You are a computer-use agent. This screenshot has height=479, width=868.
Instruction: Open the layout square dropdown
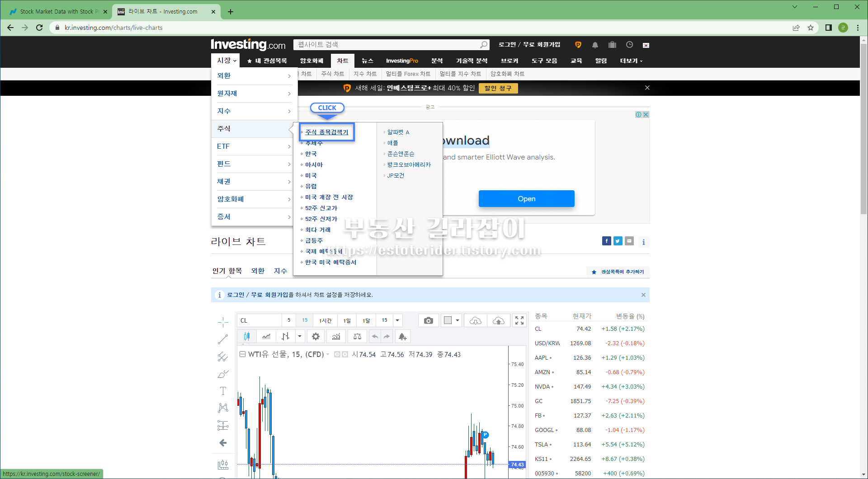pos(451,320)
